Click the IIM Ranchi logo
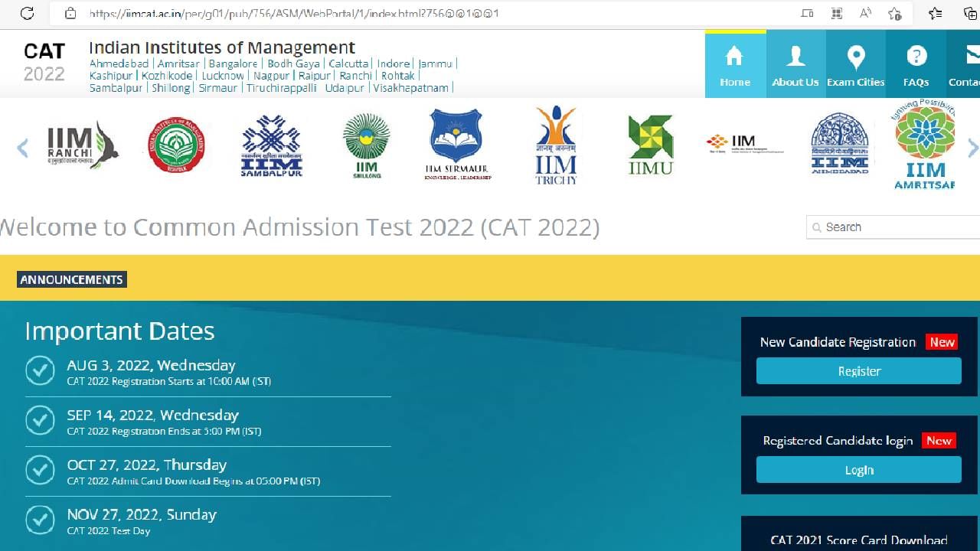This screenshot has width=980, height=551. pyautogui.click(x=83, y=145)
